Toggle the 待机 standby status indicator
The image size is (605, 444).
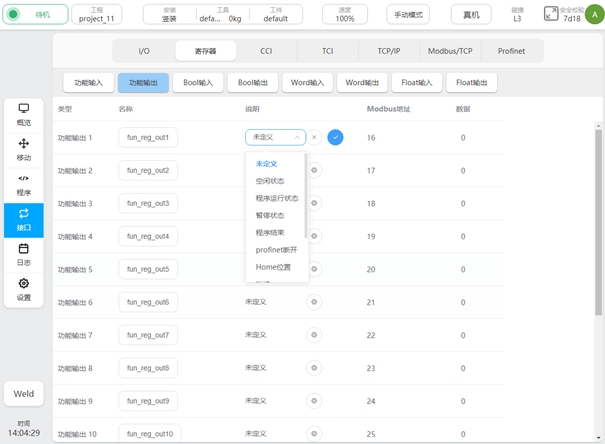coord(35,15)
